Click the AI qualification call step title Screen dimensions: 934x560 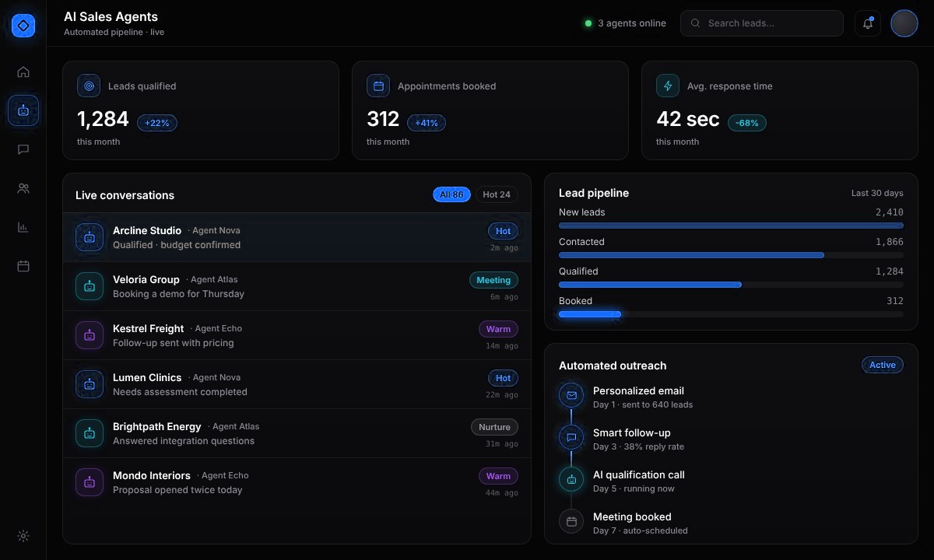coord(639,474)
